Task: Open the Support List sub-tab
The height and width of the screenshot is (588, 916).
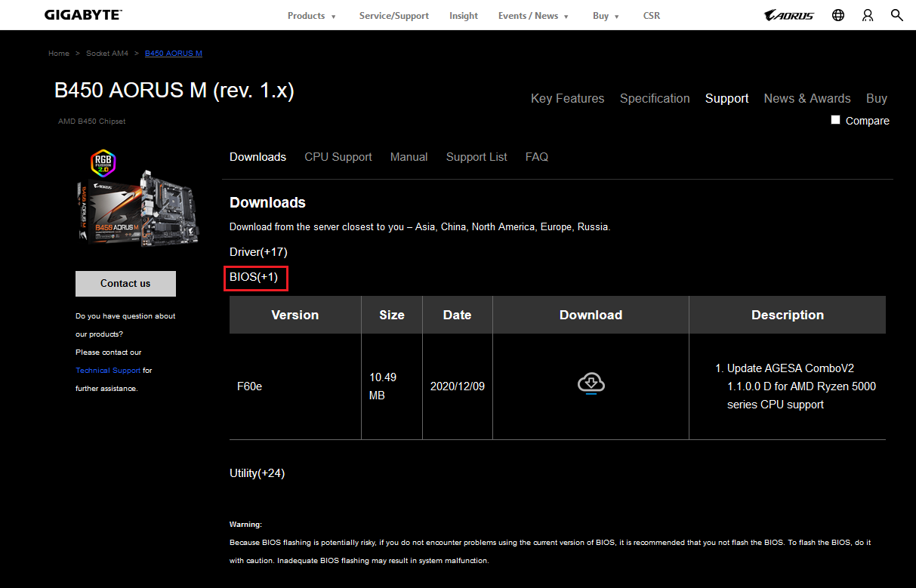Action: coord(477,157)
